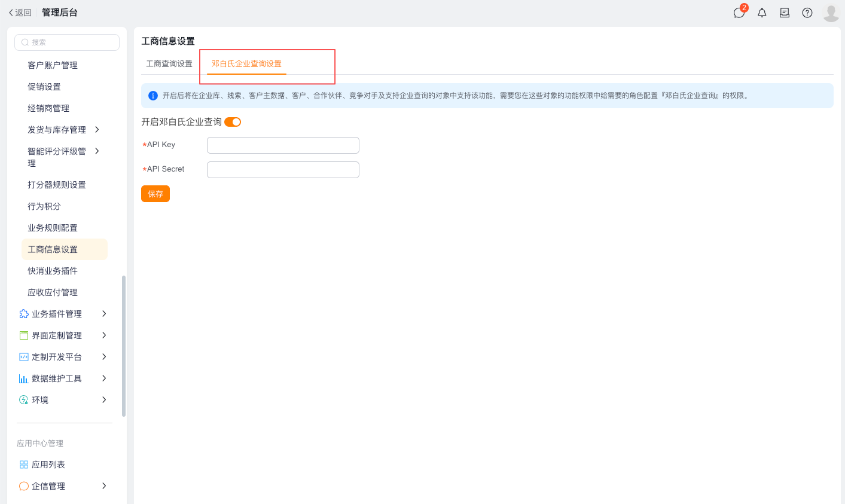Select 工商信息设置 menu item

[x=65, y=249]
